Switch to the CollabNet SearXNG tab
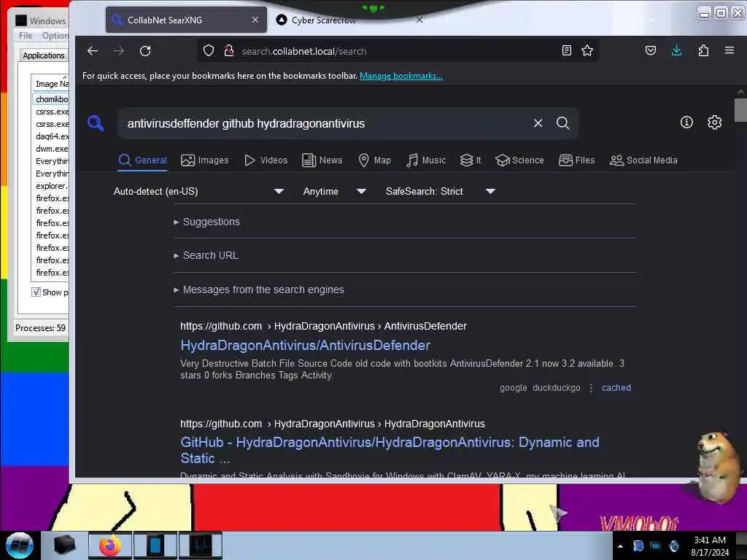The image size is (747, 560). [x=186, y=20]
